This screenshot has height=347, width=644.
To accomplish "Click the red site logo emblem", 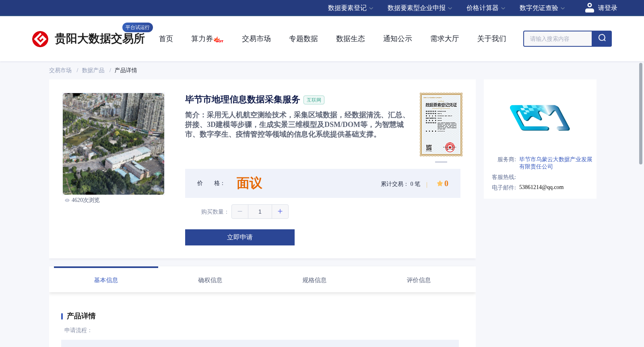I will coord(40,39).
